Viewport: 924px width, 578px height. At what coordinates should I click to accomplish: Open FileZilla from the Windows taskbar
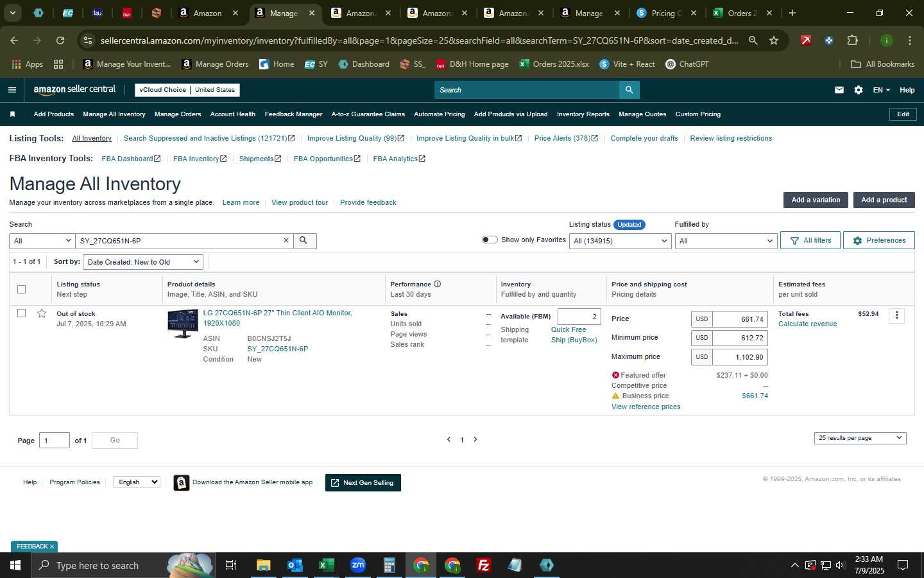pyautogui.click(x=484, y=565)
